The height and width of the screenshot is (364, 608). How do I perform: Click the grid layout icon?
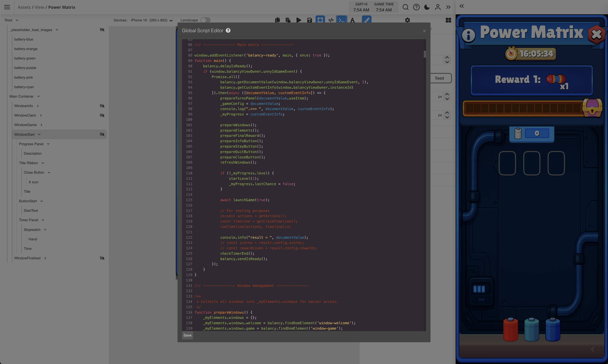pyautogui.click(x=448, y=20)
